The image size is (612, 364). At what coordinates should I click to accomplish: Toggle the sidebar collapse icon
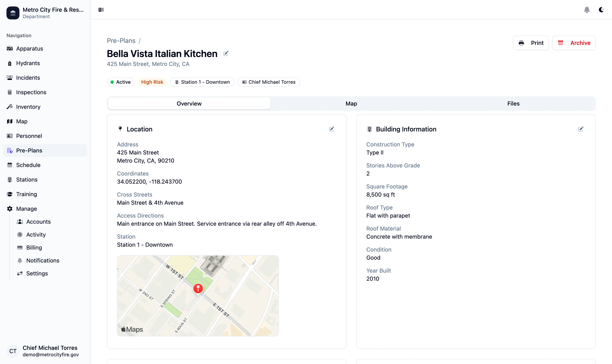[101, 10]
